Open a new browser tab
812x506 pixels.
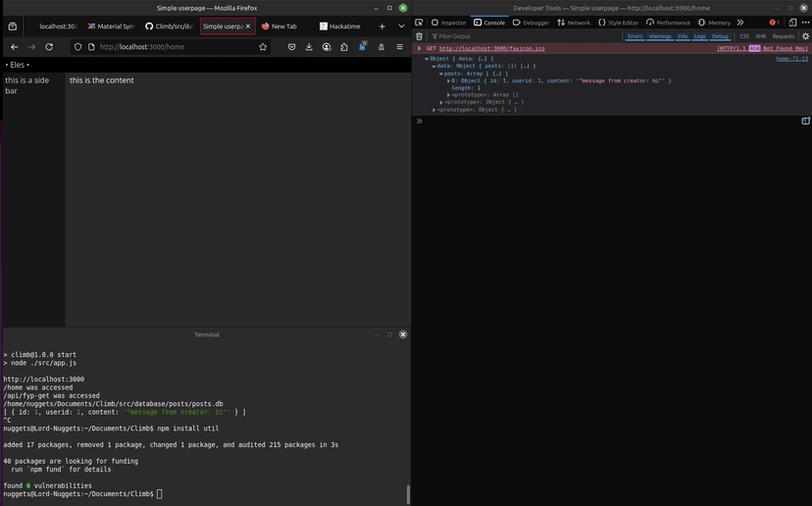(382, 26)
